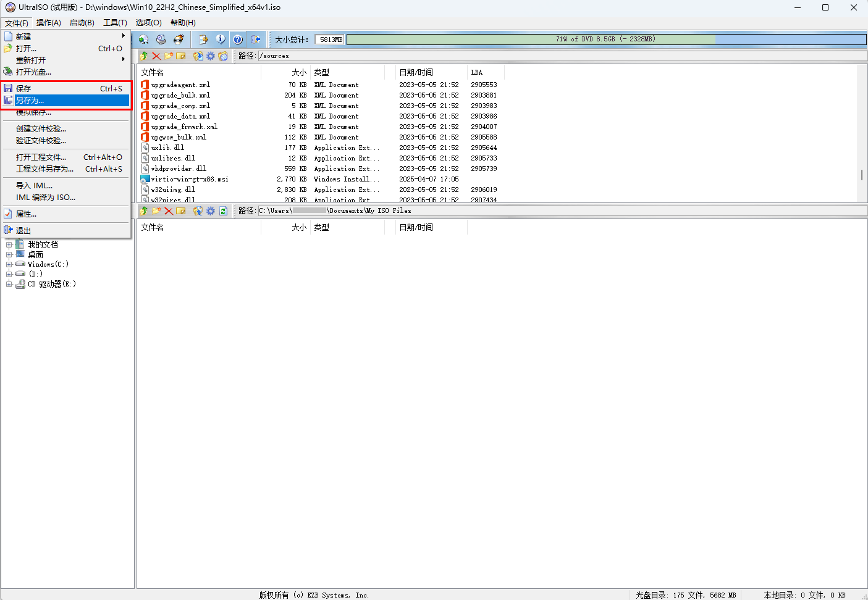This screenshot has width=868, height=600.
Task: Choose 打开工程文件... from the menu
Action: [x=65, y=157]
